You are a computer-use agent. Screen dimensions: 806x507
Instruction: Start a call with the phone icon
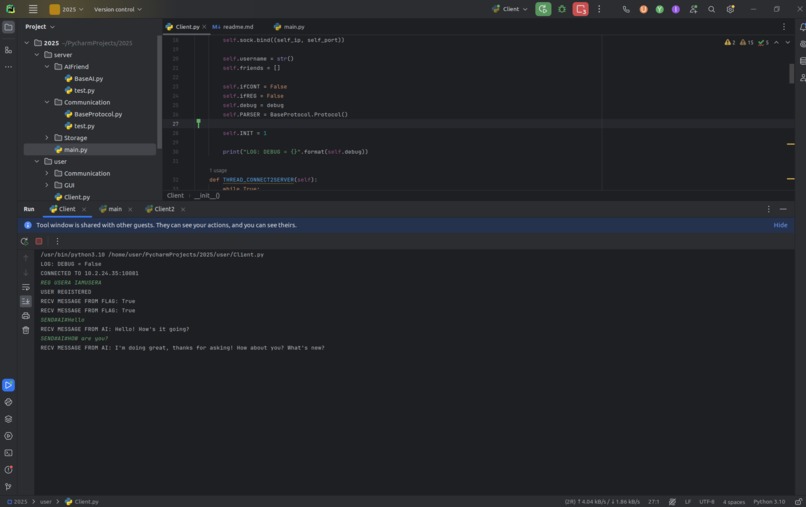click(626, 9)
